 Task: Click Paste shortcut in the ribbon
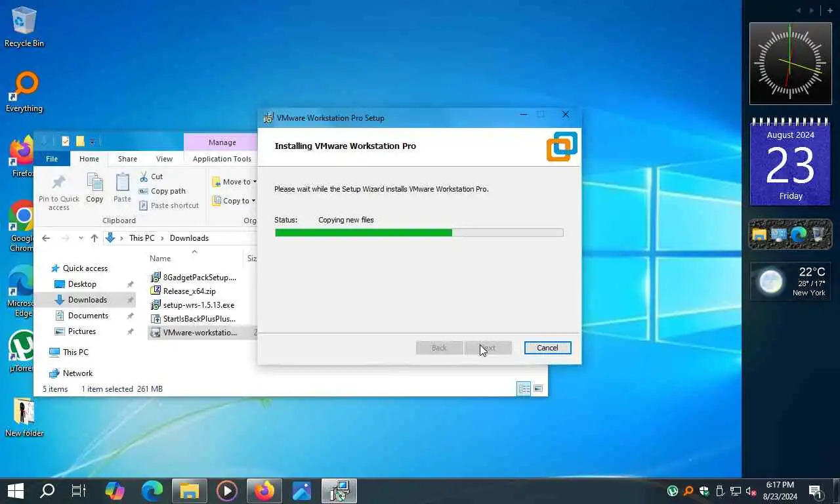click(x=169, y=205)
